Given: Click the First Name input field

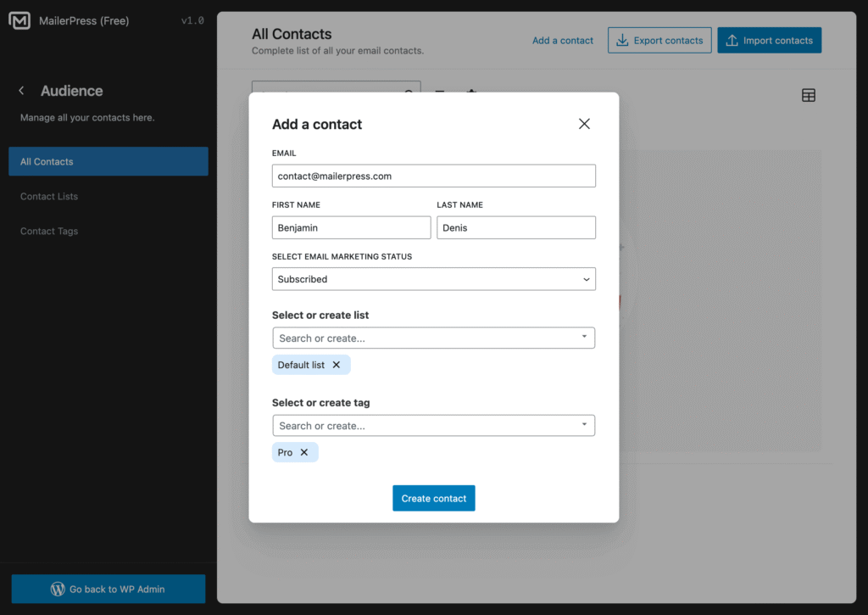Looking at the screenshot, I should click(x=351, y=227).
